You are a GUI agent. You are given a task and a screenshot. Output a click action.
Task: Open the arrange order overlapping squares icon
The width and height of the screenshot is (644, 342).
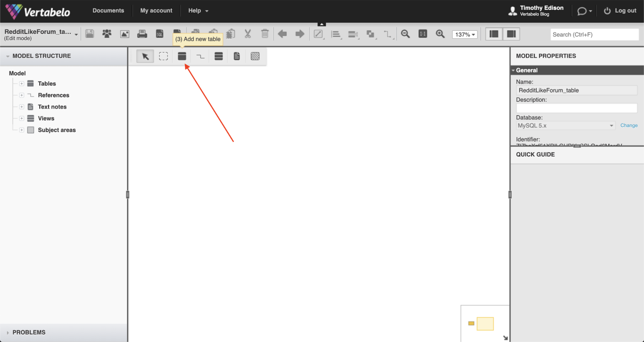(370, 34)
